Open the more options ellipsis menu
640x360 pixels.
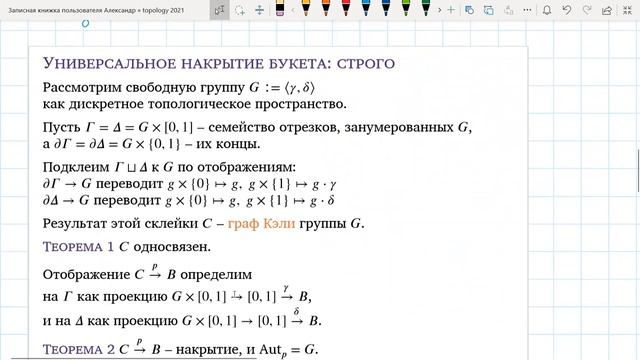[x=527, y=10]
